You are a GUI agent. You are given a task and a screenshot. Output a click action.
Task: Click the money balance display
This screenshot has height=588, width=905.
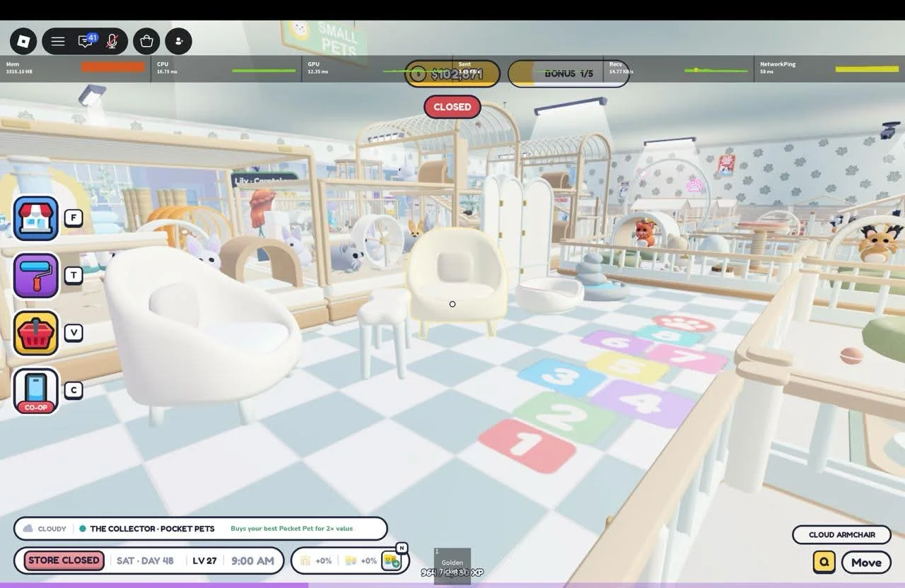tap(452, 73)
